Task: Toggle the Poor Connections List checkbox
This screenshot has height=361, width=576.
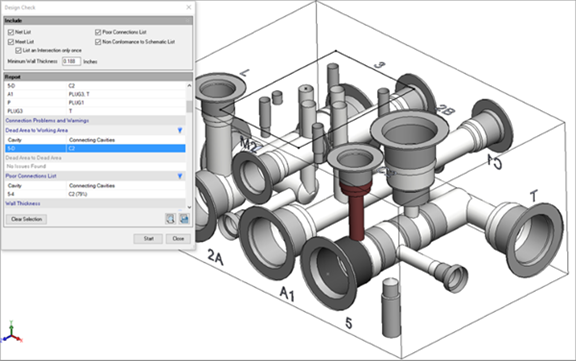Action: click(98, 32)
